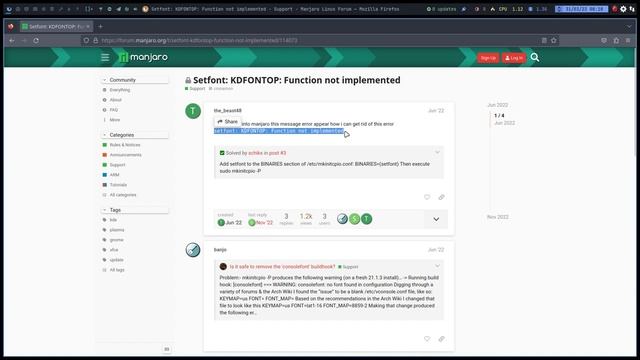The width and height of the screenshot is (640, 360).
Task: Open the_beast48 avatar profile
Action: 193,111
